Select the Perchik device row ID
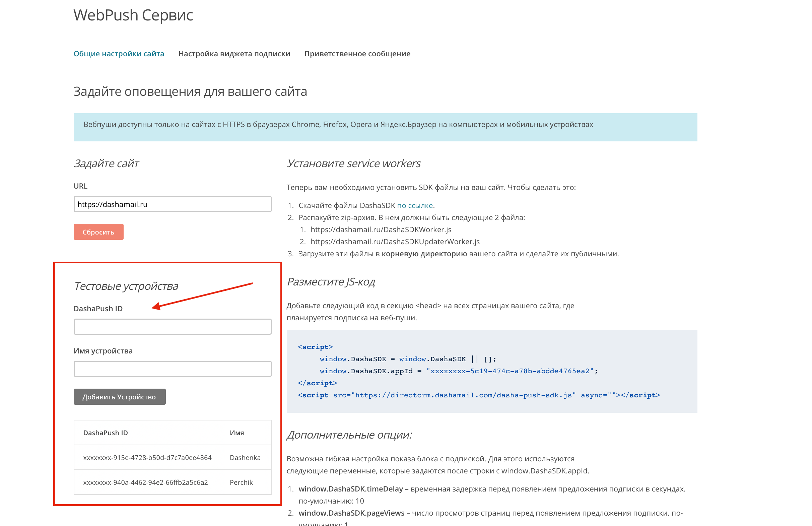The height and width of the screenshot is (526, 812). coord(145,482)
